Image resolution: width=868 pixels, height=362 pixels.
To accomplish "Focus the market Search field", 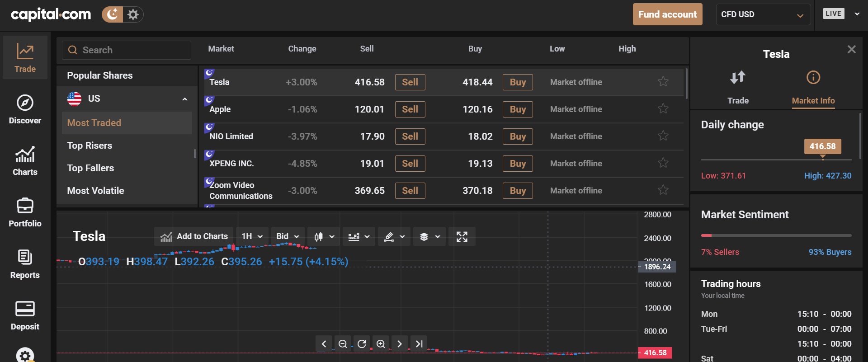I will coord(127,50).
